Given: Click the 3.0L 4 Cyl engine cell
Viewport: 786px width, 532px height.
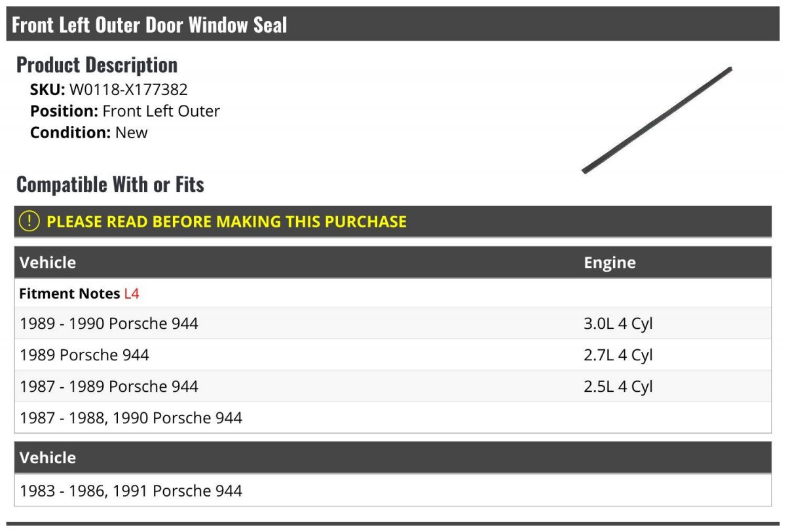Looking at the screenshot, I should point(618,324).
